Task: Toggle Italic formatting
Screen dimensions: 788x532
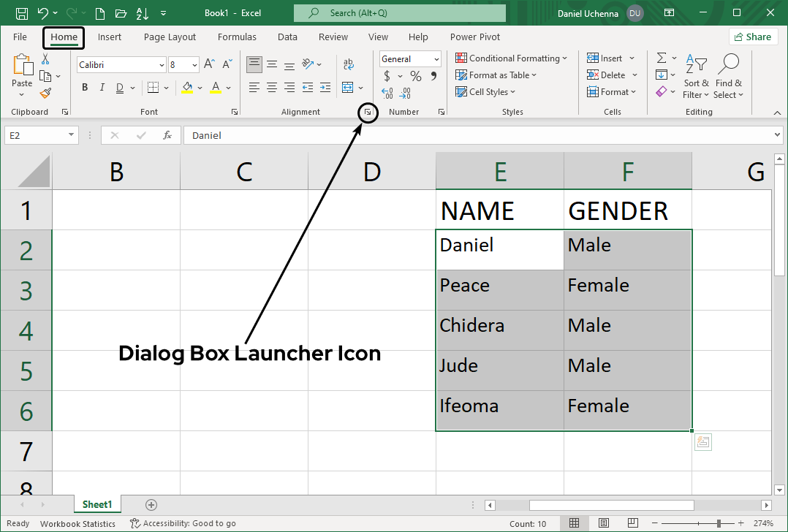Action: coord(102,88)
